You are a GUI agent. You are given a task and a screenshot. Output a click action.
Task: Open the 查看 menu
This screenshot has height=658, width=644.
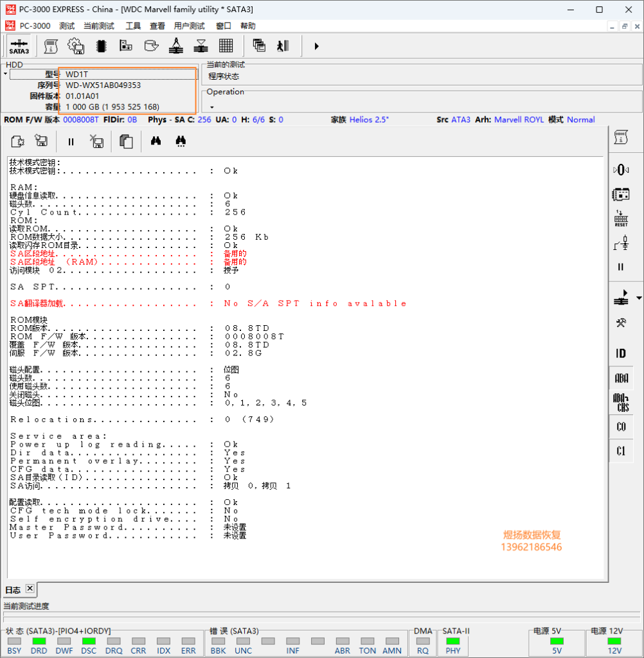click(x=157, y=26)
